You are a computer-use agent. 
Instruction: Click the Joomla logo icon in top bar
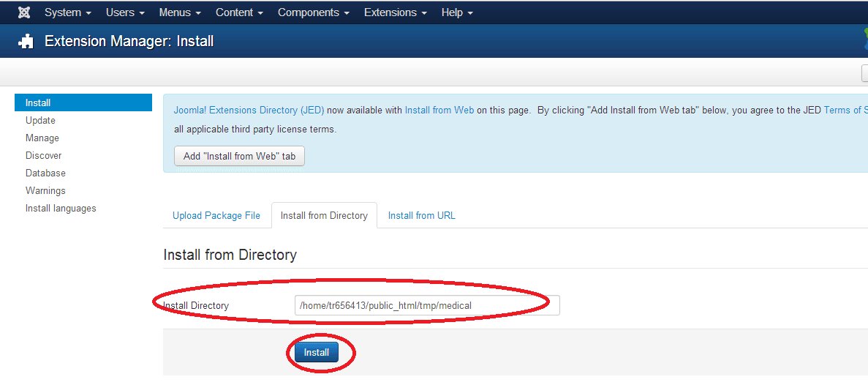click(24, 12)
